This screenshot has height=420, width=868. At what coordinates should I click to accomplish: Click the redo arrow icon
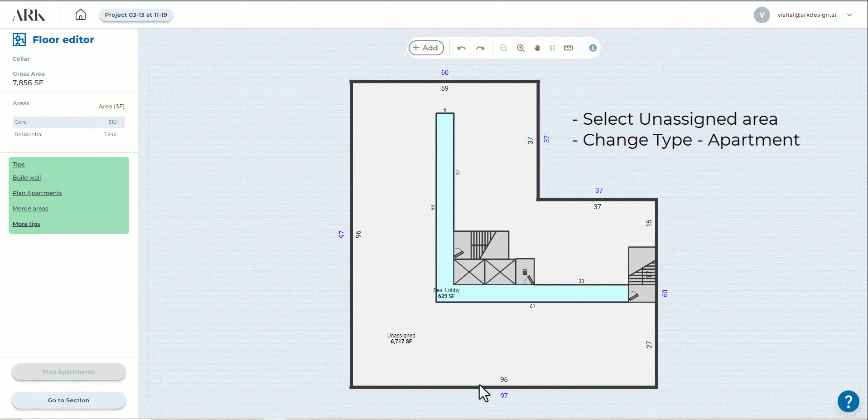(x=480, y=48)
